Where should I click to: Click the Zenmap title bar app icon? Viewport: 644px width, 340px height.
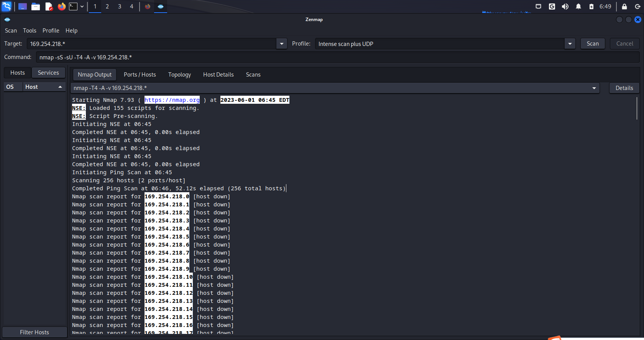[x=7, y=20]
